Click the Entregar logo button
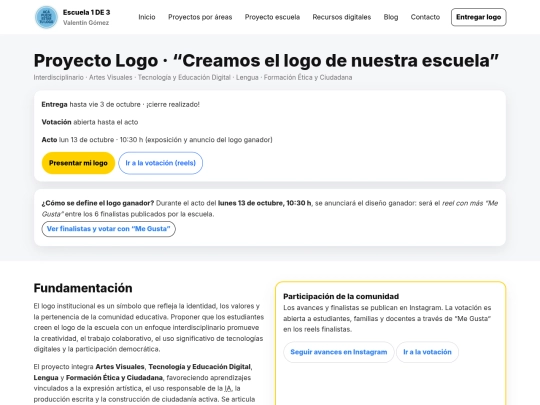This screenshot has height=405, width=540. [x=478, y=17]
